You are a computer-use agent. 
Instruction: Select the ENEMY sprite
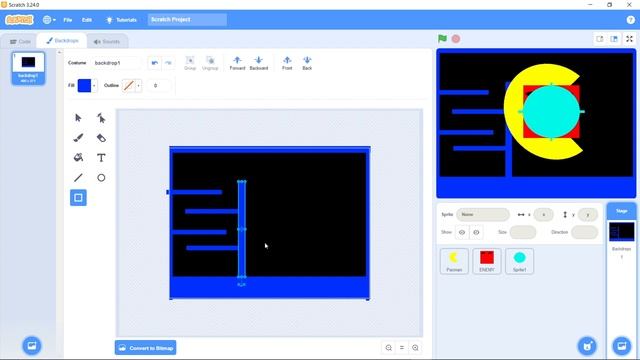coord(487,261)
